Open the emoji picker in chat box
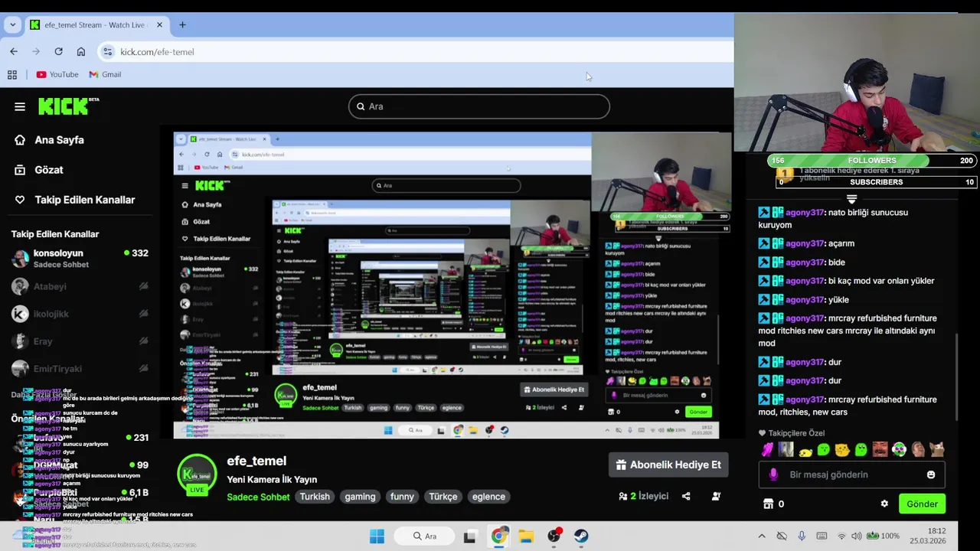 click(x=931, y=474)
